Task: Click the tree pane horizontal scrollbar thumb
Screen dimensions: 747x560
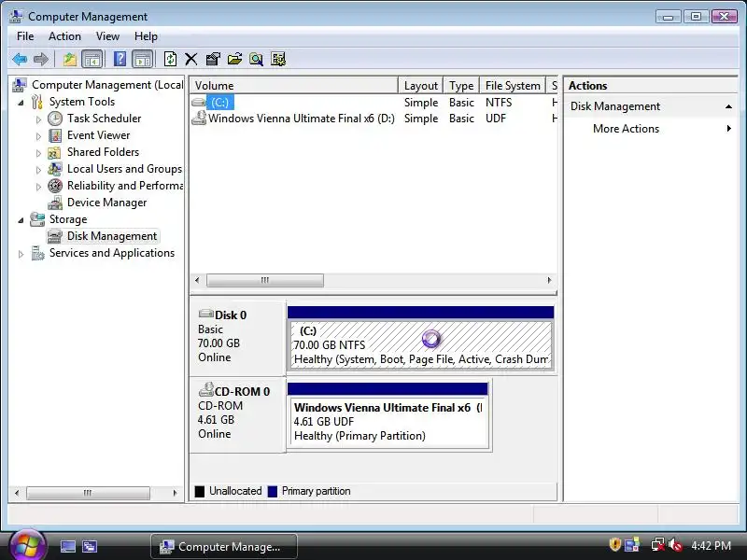Action: (x=88, y=493)
